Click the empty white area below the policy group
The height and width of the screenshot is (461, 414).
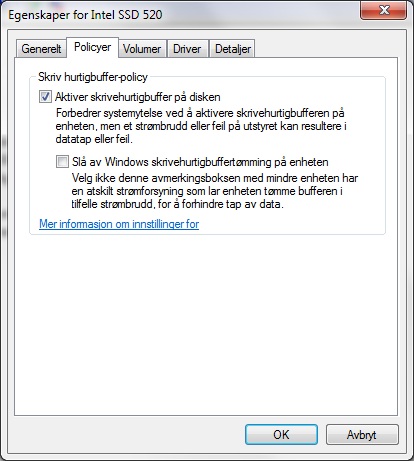tap(206, 325)
